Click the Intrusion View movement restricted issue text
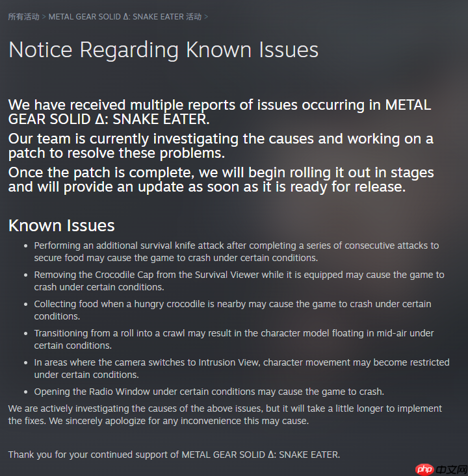 pos(242,369)
